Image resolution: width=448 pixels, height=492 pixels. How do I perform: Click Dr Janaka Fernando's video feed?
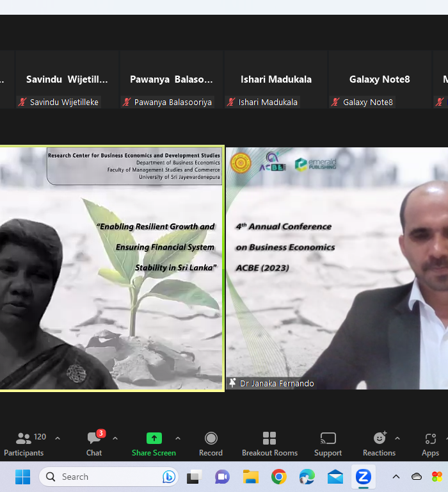[x=337, y=269]
